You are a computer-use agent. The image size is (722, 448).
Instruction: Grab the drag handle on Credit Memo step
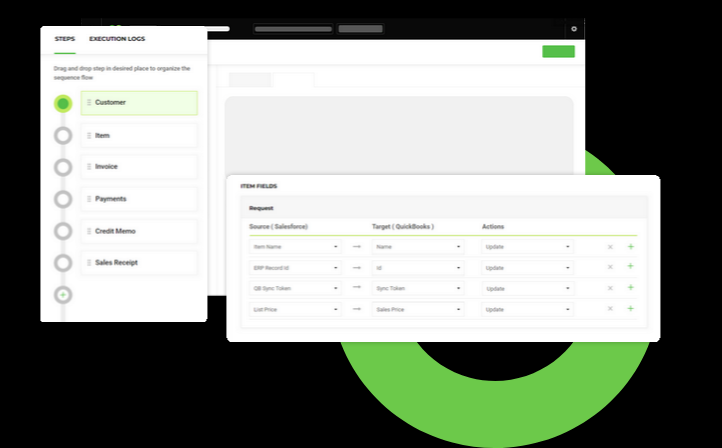tap(89, 231)
